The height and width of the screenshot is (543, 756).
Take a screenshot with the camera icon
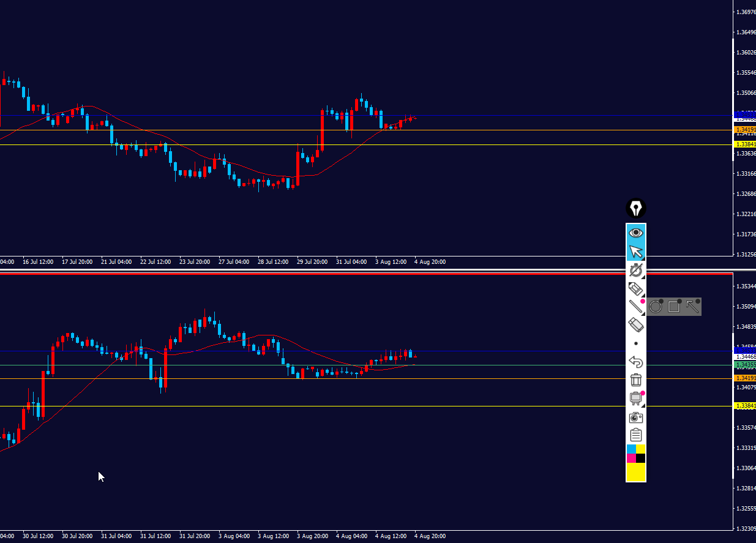pos(636,418)
